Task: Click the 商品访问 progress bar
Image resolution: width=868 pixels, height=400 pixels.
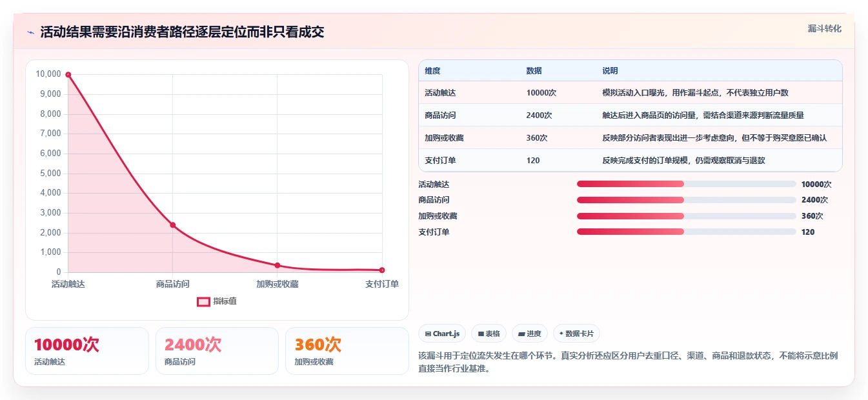Action: [687, 200]
